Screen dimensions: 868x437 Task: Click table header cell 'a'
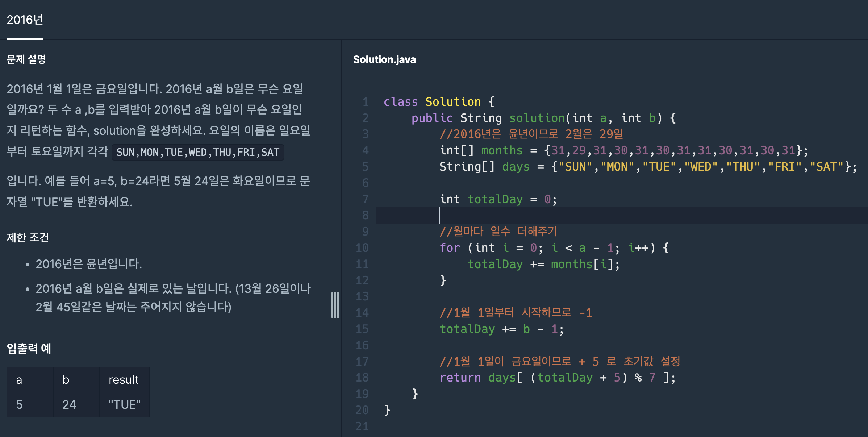[30, 379]
